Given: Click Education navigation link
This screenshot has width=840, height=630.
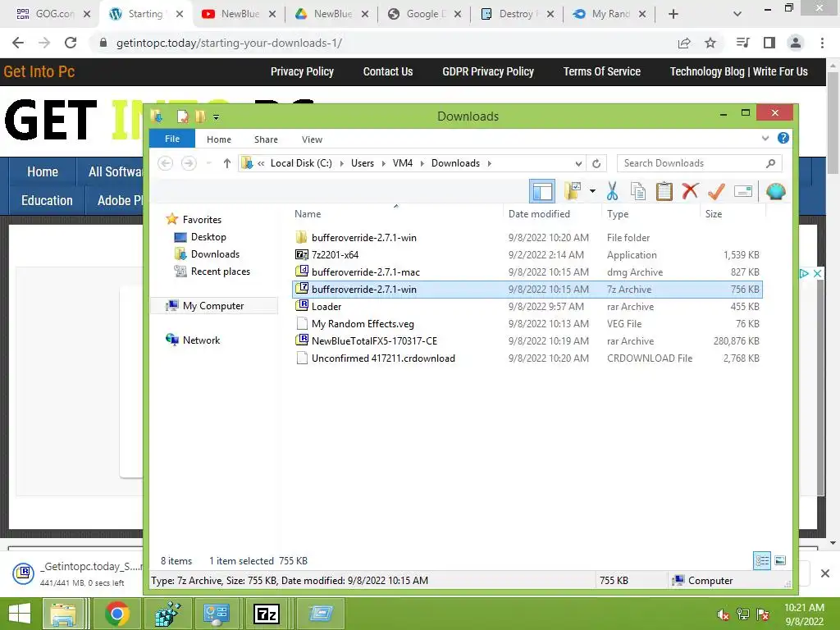Looking at the screenshot, I should pyautogui.click(x=47, y=200).
